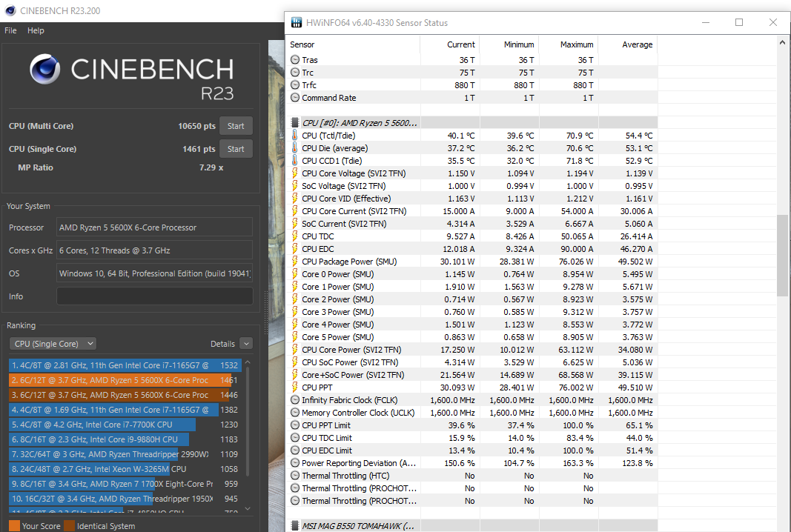Image resolution: width=791 pixels, height=532 pixels.
Task: Click the Info input field in Your System
Action: point(155,296)
